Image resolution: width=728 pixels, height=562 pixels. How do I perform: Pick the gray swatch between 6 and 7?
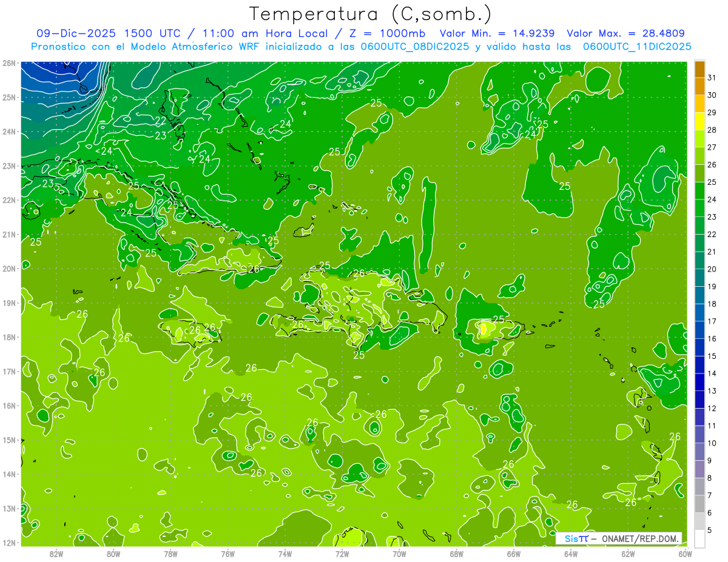[699, 504]
